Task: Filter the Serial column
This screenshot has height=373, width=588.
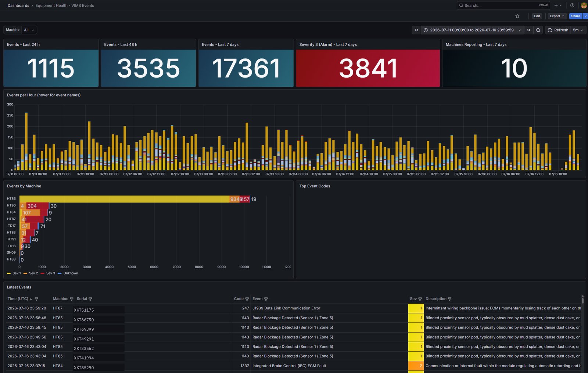Action: click(x=90, y=299)
